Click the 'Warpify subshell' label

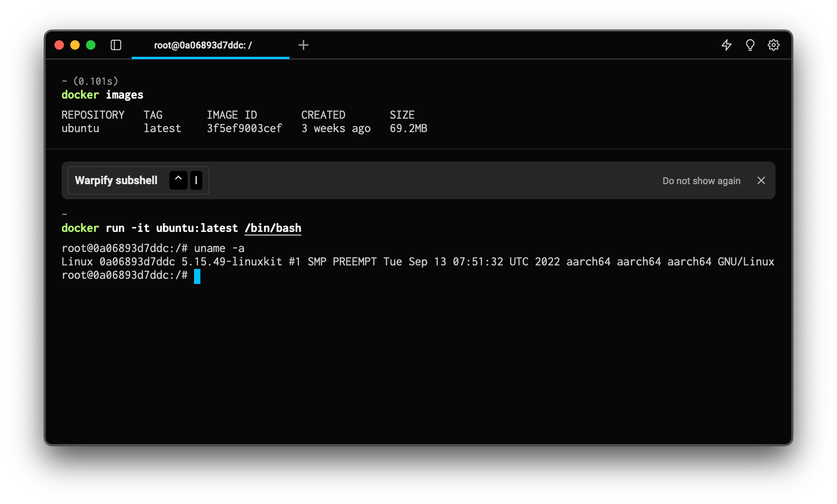[x=116, y=180]
